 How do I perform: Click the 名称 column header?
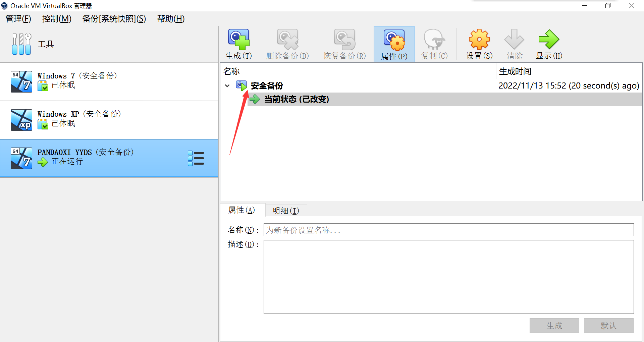tap(358, 71)
